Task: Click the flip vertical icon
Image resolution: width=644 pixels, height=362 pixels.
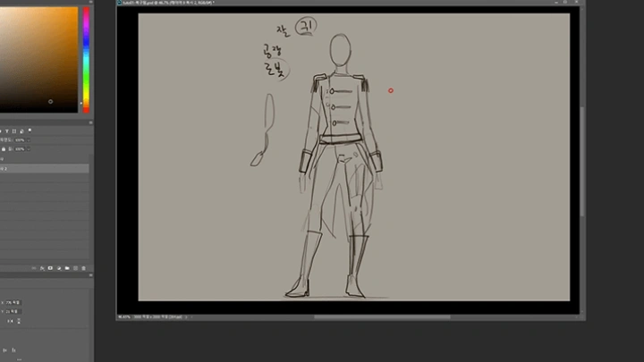Action: (19, 321)
